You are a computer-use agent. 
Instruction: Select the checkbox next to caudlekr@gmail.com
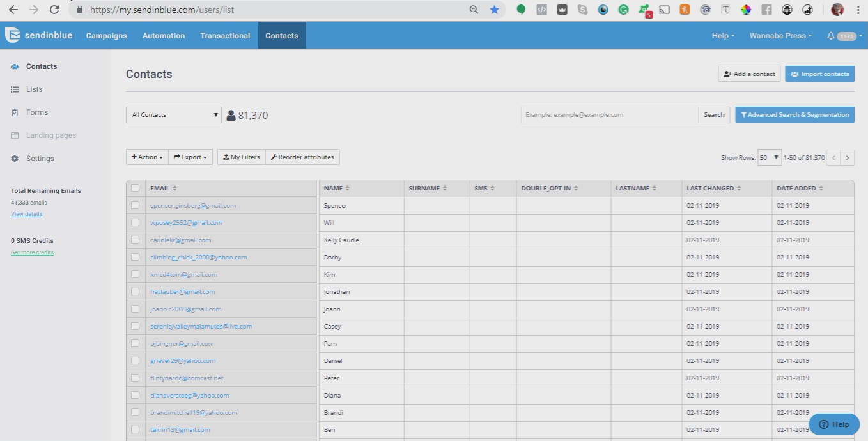[136, 240]
